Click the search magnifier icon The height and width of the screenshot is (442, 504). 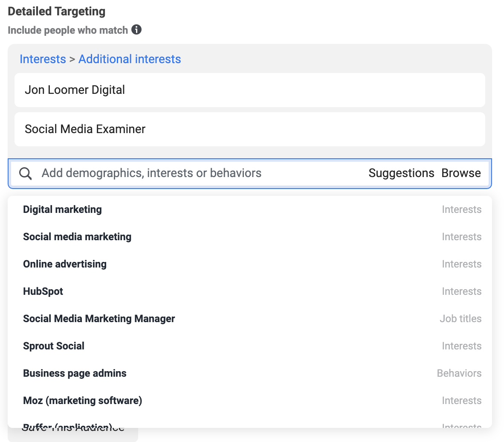coord(26,173)
